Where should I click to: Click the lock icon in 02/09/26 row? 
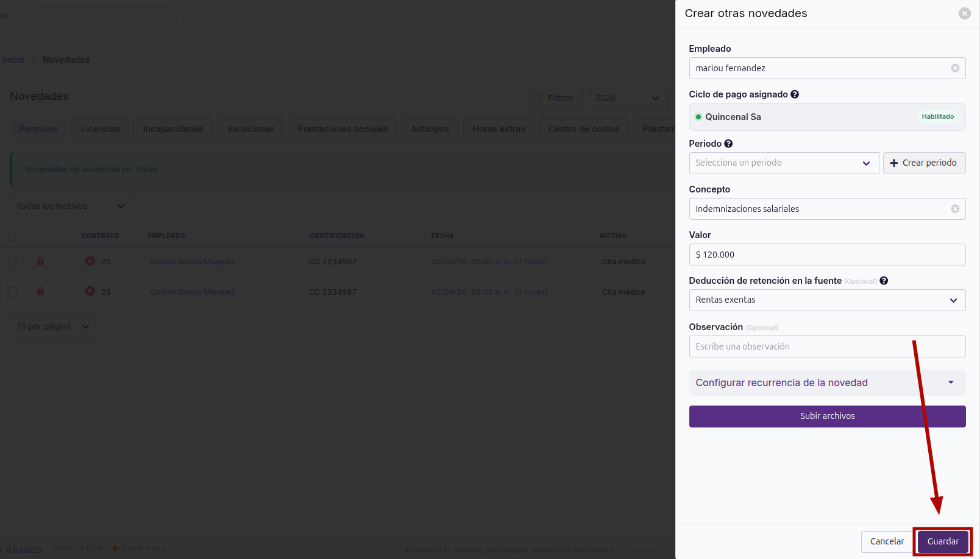(40, 291)
